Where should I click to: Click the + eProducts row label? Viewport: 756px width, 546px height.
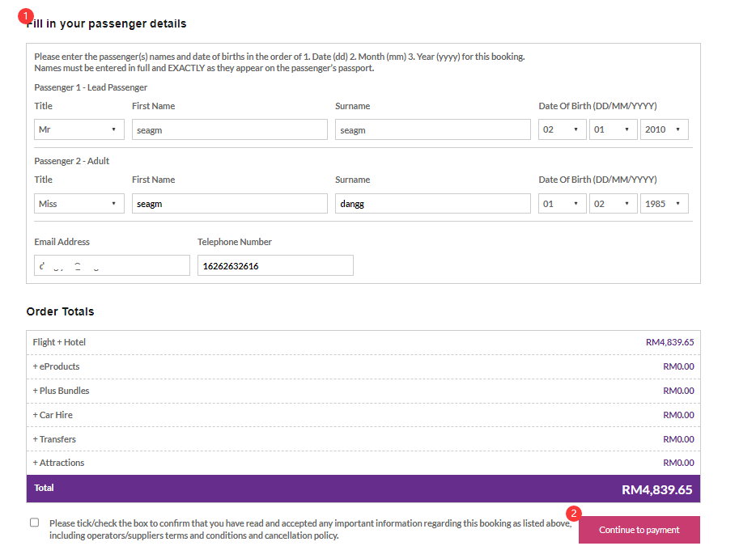point(56,366)
